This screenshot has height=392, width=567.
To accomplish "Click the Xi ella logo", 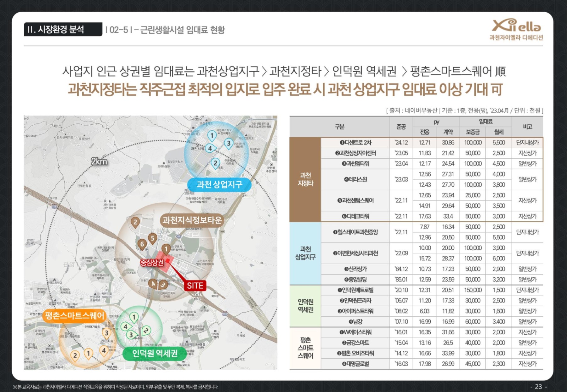I will click(x=516, y=29).
